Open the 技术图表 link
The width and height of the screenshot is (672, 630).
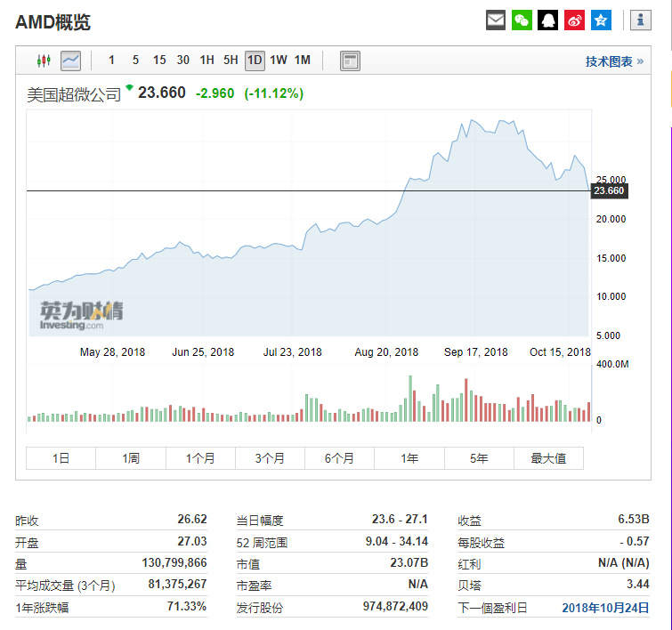[614, 61]
